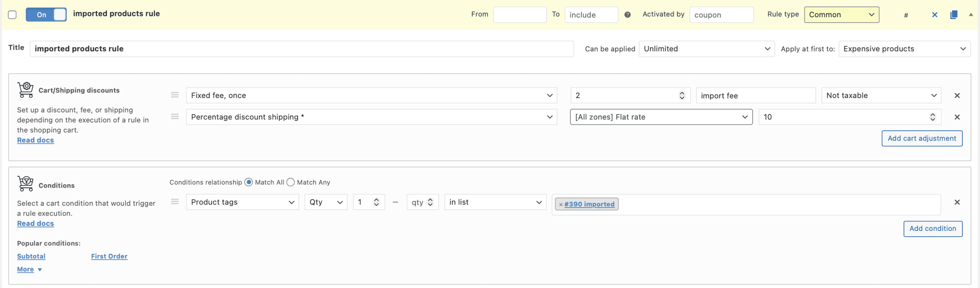Click the Add condition button
The height and width of the screenshot is (288, 980).
click(x=933, y=229)
